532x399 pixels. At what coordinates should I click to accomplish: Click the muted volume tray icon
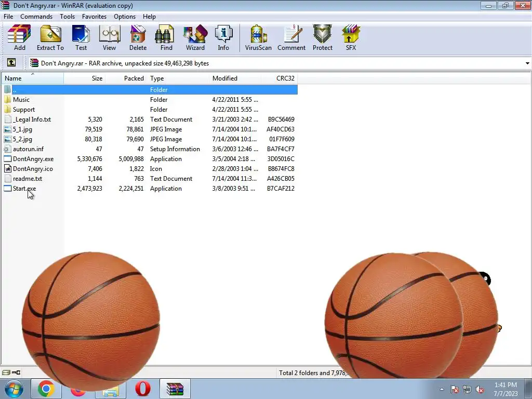pos(480,389)
